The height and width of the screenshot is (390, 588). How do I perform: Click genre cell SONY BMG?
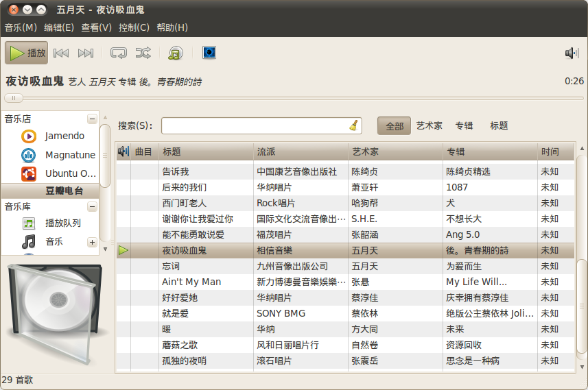(x=281, y=313)
